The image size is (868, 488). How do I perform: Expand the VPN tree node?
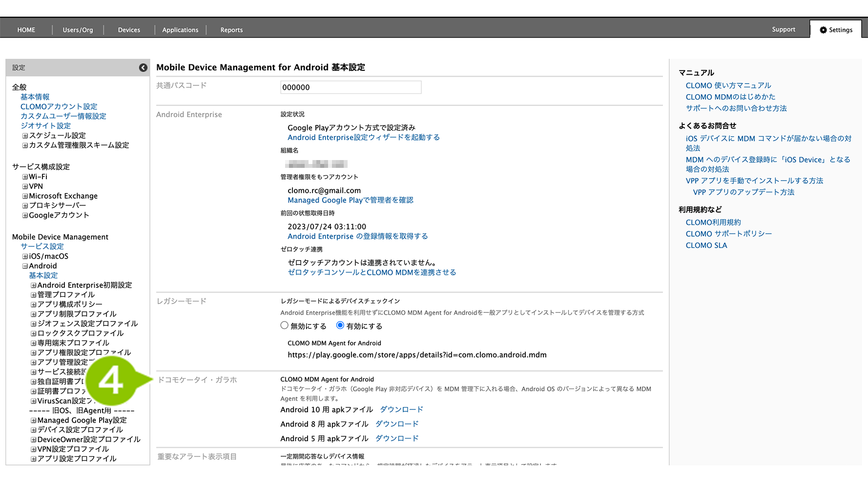pyautogui.click(x=25, y=186)
